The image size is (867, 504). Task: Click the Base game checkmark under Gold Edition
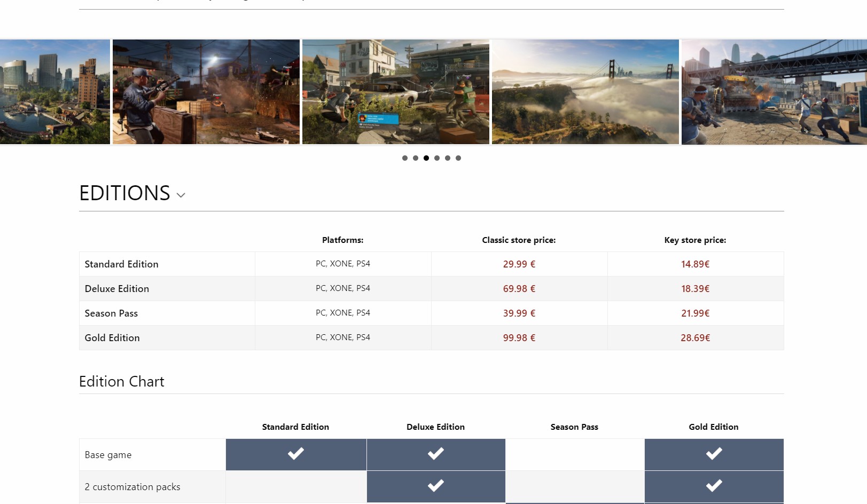(x=714, y=454)
